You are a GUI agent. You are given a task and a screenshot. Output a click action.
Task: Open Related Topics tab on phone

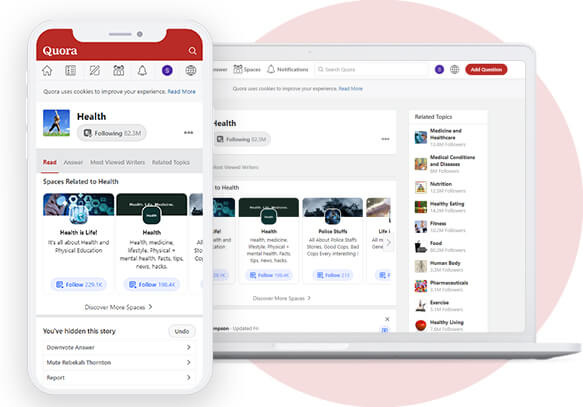171,162
